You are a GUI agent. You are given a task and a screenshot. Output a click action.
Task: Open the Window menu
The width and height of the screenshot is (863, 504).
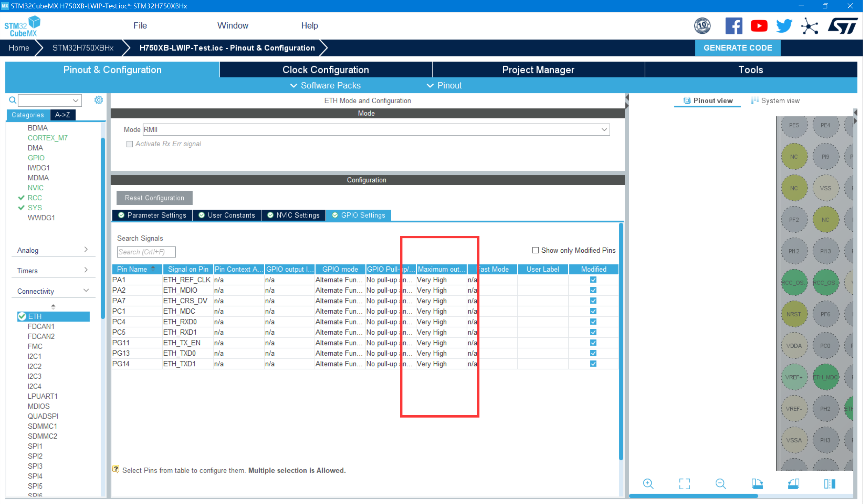tap(233, 26)
